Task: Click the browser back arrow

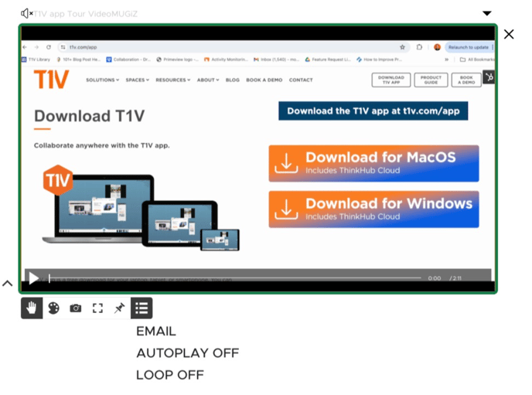Action: coord(25,47)
